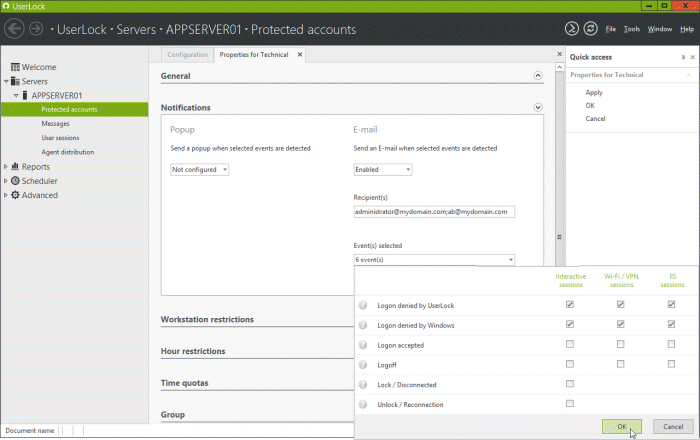Click the Reports chart icon
700x440 pixels.
click(15, 166)
